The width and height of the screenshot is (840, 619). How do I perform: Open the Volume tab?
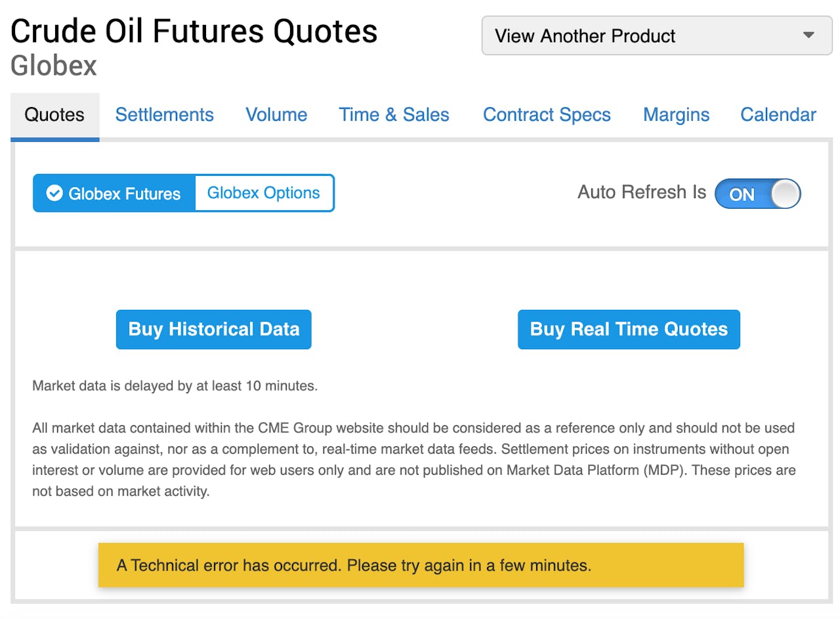(276, 115)
